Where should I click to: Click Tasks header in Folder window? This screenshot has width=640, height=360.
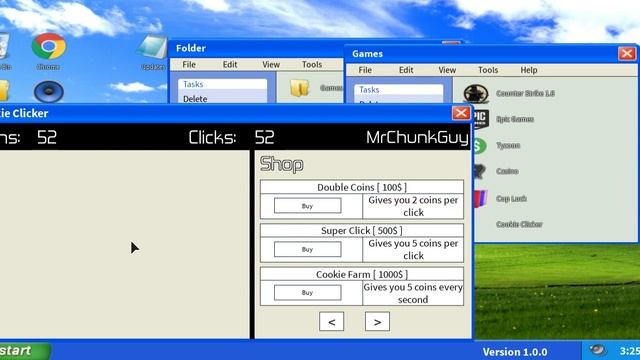[223, 84]
